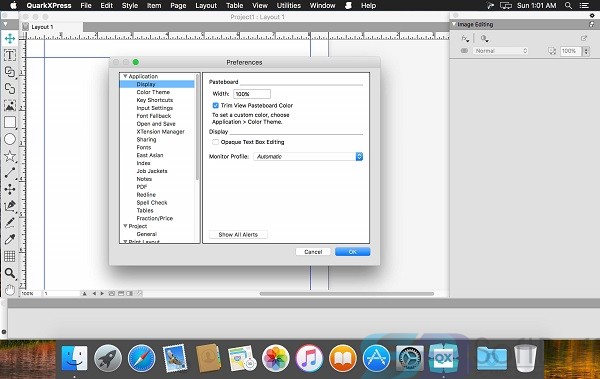Select the Picture Content tool
Viewport: 600px width, 379px height.
point(10,105)
